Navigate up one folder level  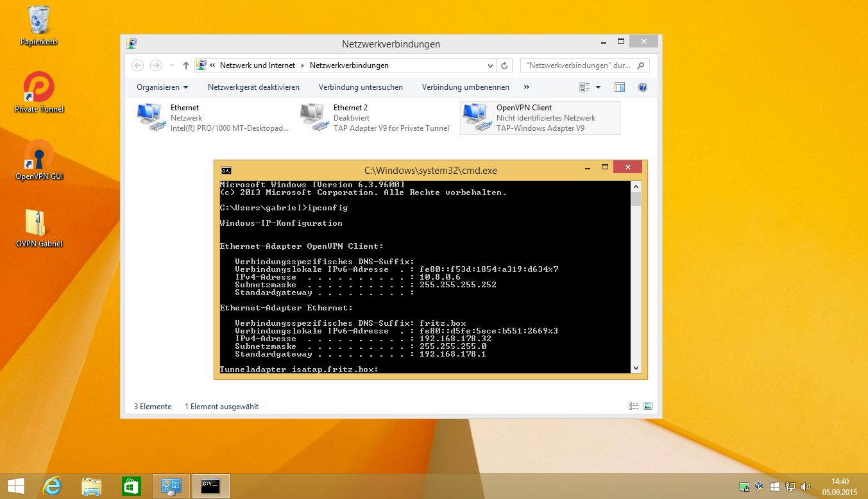(186, 65)
